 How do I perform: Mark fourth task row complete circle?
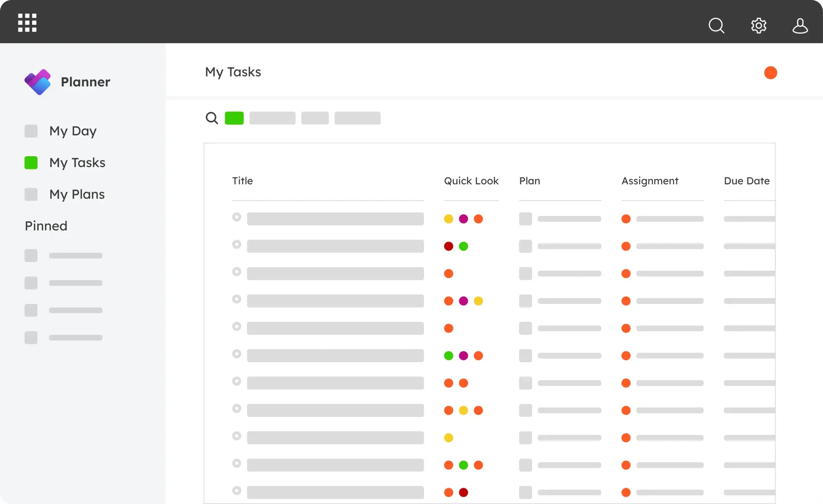[237, 299]
